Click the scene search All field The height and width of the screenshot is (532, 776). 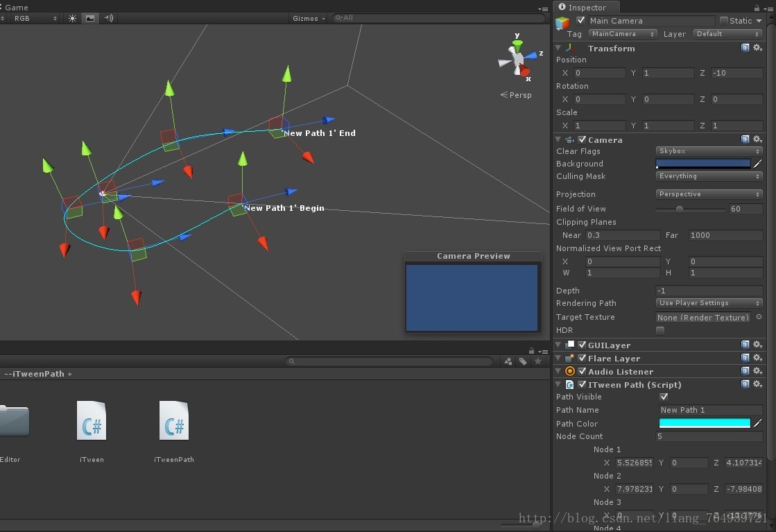(x=438, y=18)
